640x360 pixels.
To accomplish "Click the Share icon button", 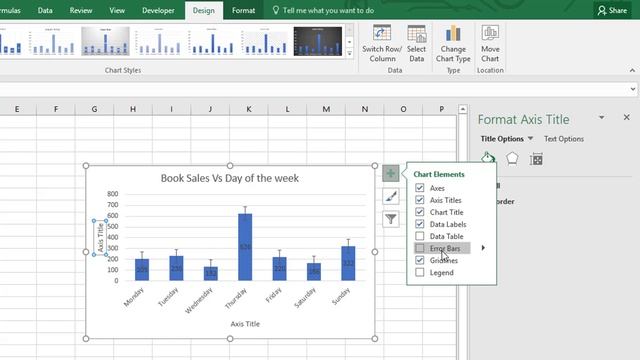I will [612, 11].
